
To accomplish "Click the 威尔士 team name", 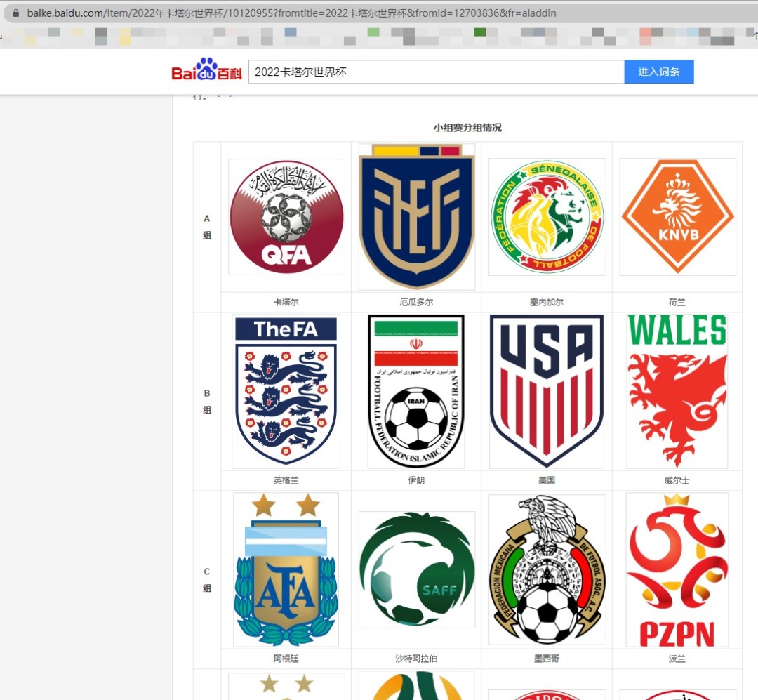I will (677, 480).
